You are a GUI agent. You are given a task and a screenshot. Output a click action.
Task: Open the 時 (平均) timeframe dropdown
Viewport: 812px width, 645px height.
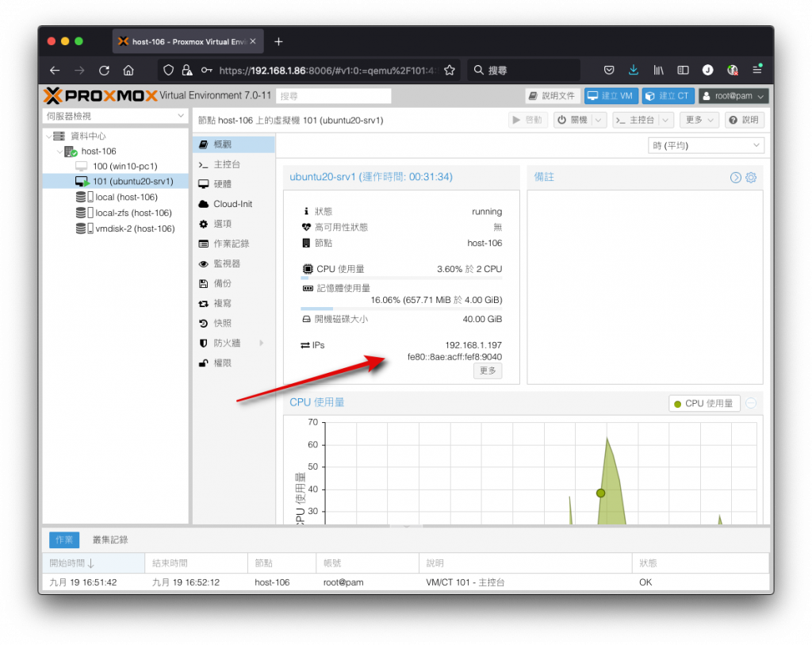coord(706,145)
